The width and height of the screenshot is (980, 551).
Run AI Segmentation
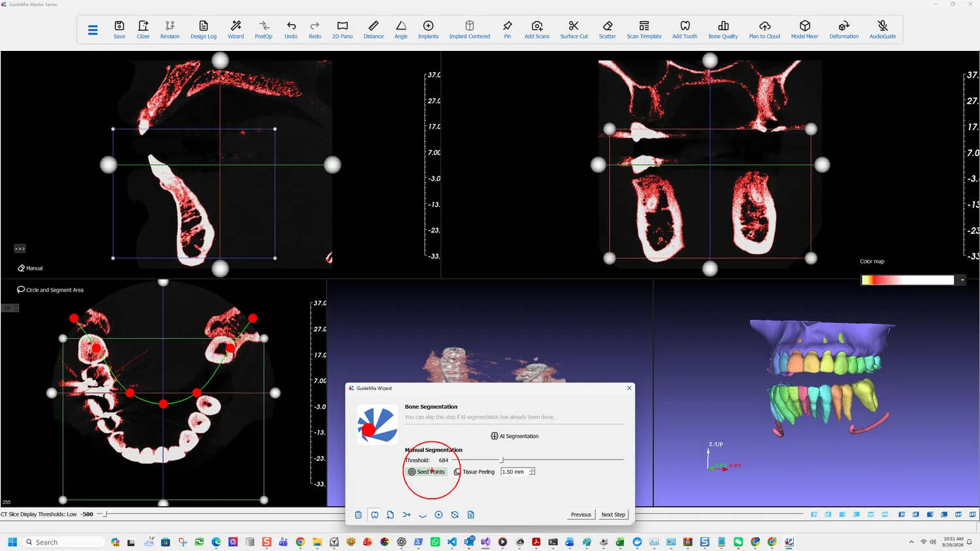(x=515, y=436)
